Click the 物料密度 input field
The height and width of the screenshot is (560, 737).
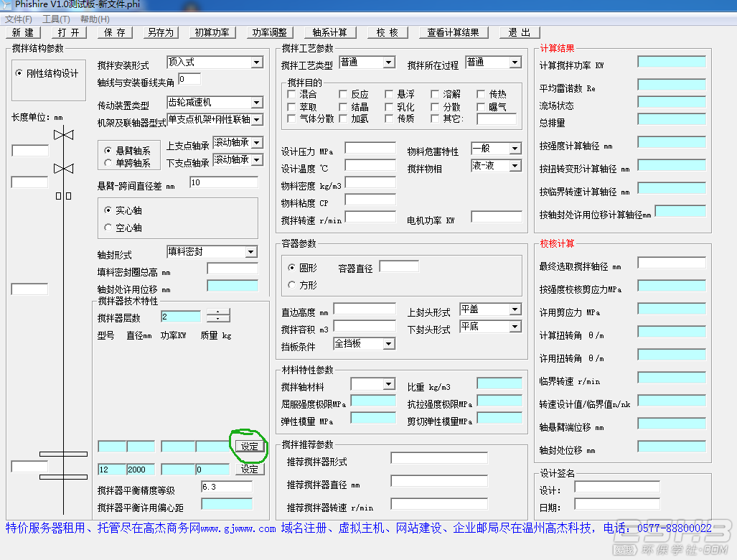(x=370, y=182)
